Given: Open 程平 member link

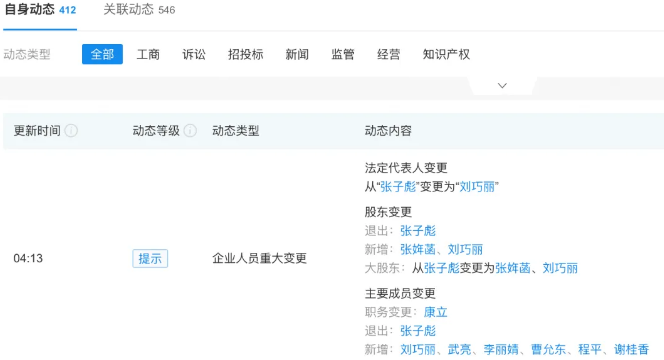Looking at the screenshot, I should pos(590,349).
